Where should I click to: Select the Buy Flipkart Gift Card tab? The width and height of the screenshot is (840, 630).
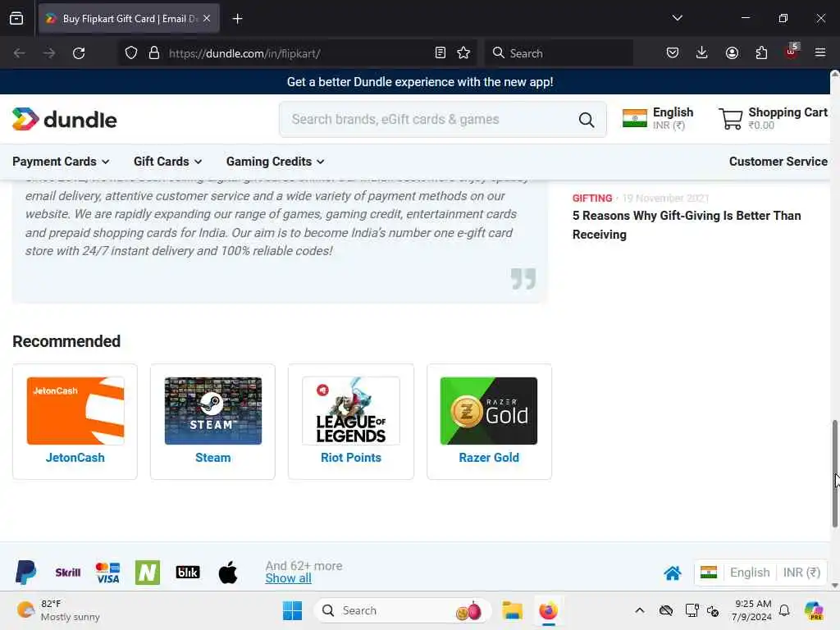pos(129,18)
